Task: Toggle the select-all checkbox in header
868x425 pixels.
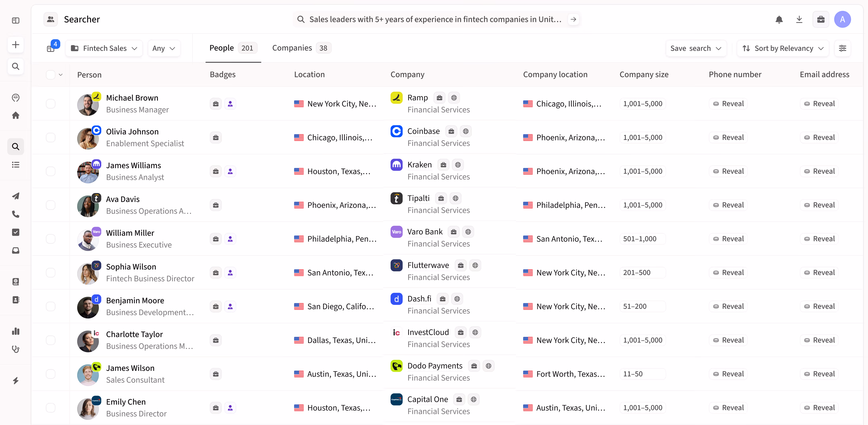Action: [x=50, y=75]
